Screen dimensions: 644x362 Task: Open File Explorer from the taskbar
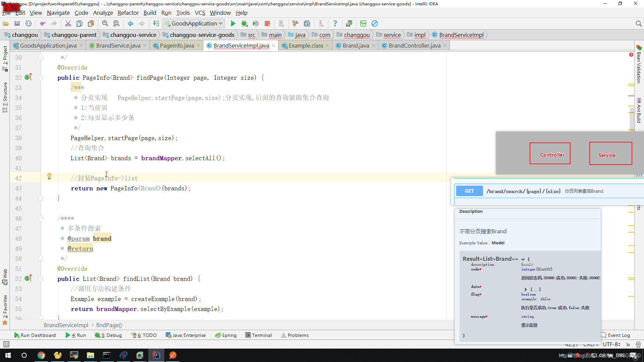[91, 355]
